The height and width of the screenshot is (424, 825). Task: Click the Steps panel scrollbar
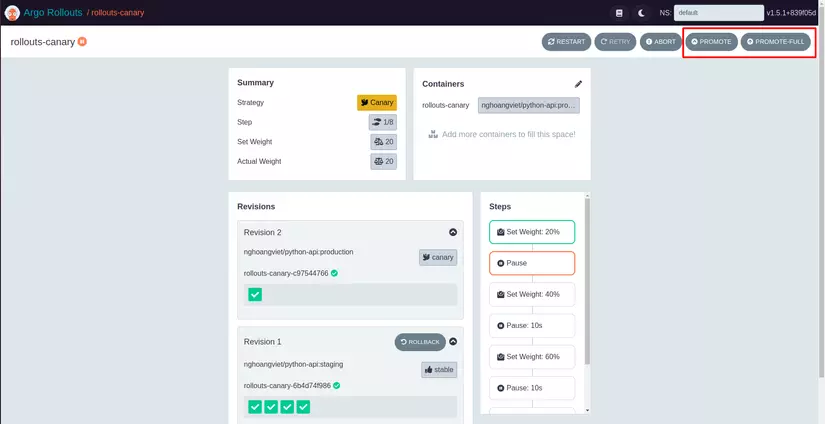(588, 281)
